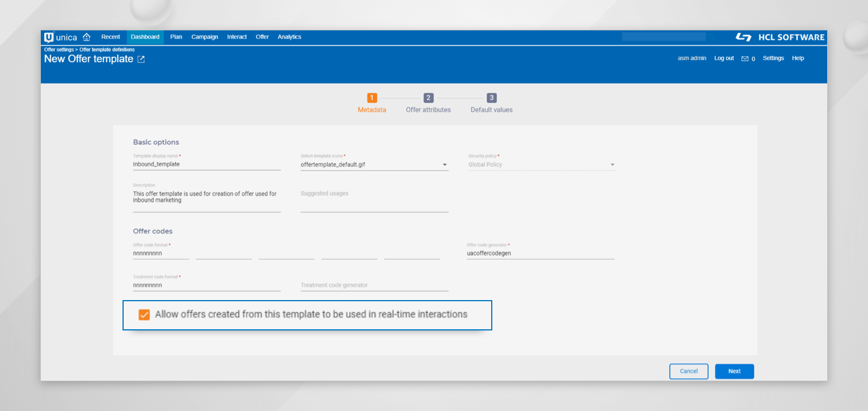Check messages via the envelope icon
Image resolution: width=868 pixels, height=411 pixels.
coord(744,58)
